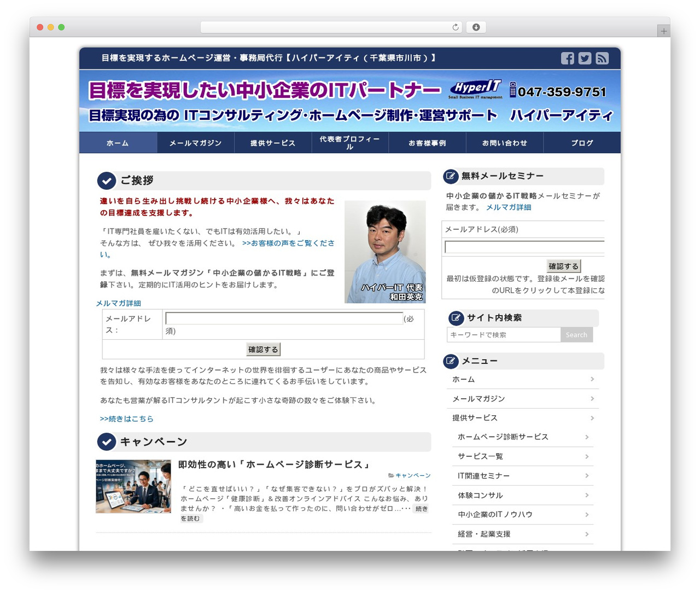Click the edit icon beside メニュー heading
The width and height of the screenshot is (700, 593).
pyautogui.click(x=451, y=361)
